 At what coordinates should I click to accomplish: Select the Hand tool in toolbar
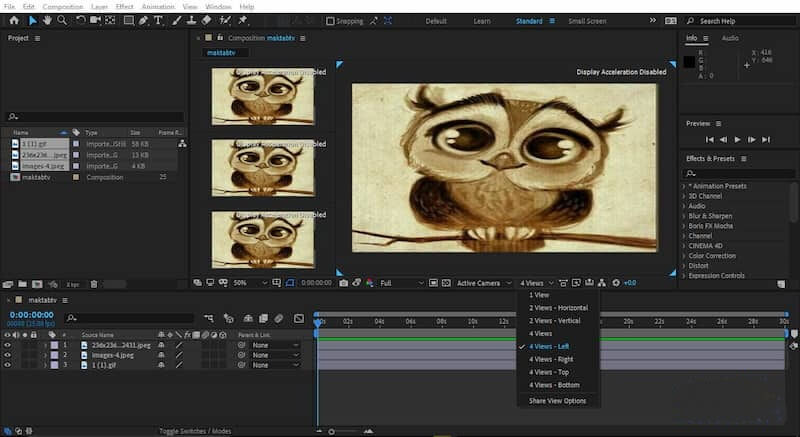[x=48, y=20]
